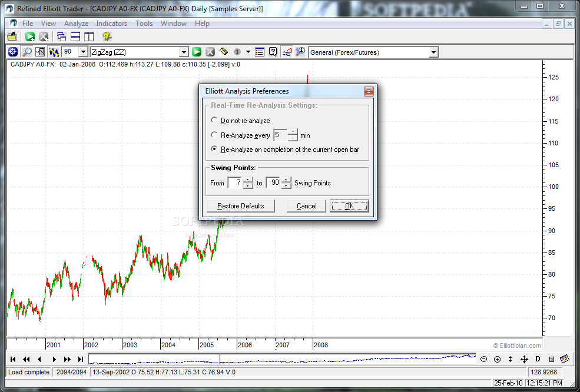
Task: Click the magnifier with info icon
Action: tap(300, 52)
